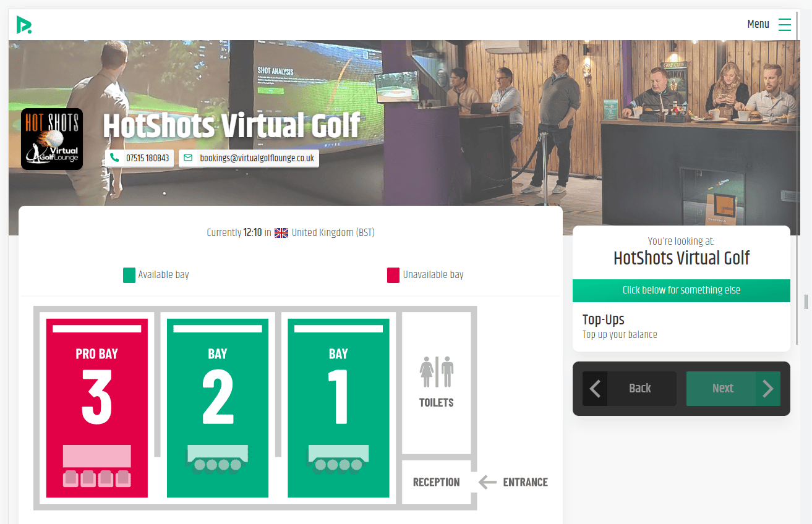Email bookings@virtualgolflounge.co.uk
This screenshot has height=524, width=812.
[249, 158]
